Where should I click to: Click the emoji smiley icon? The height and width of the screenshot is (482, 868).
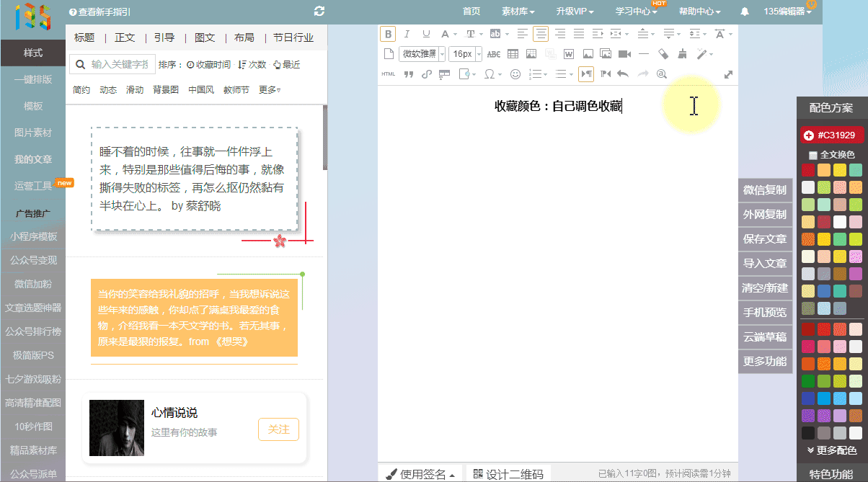point(515,74)
